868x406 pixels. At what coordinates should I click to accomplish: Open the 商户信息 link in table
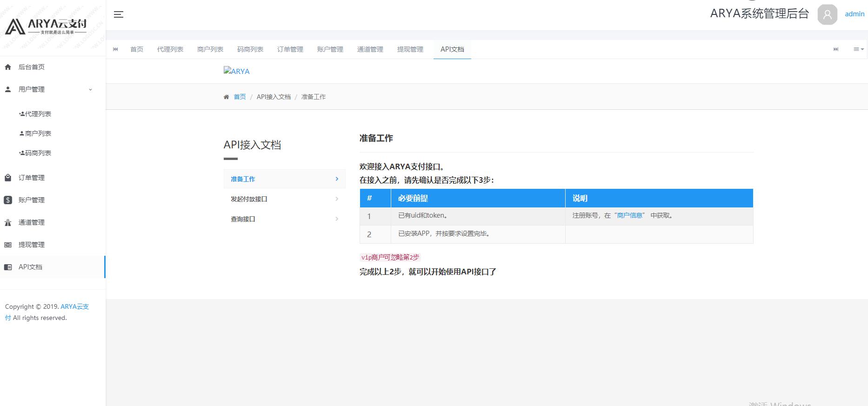pos(629,215)
